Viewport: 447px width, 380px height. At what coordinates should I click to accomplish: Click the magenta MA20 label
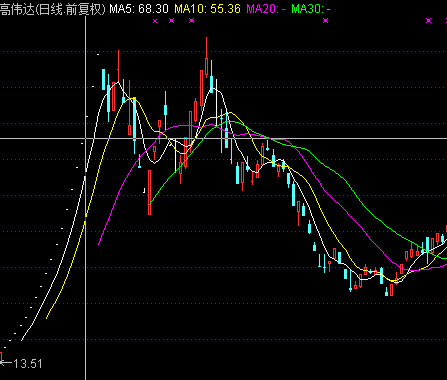[x=266, y=9]
